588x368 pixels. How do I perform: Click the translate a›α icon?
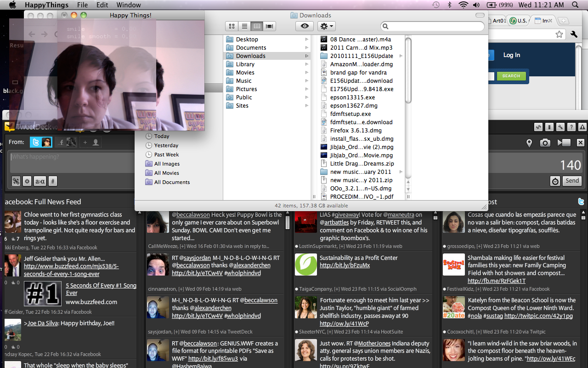pos(40,181)
